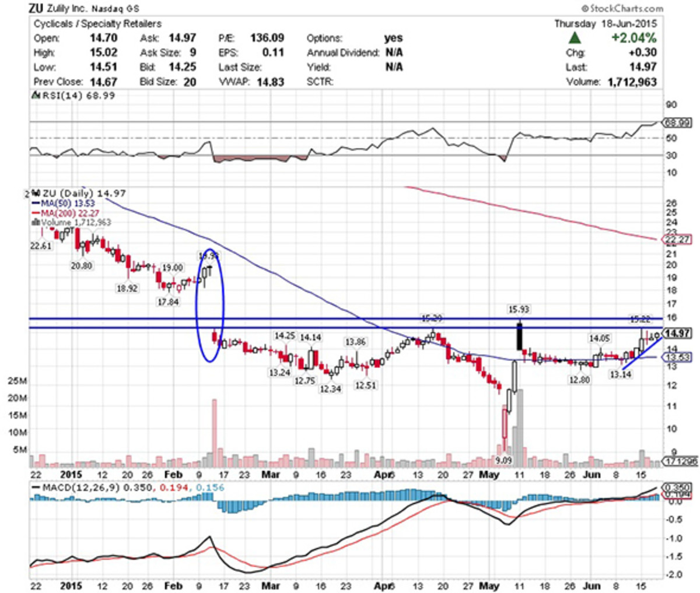Viewport: 700px width, 593px height.
Task: Click the EPS value 0.11
Action: (x=273, y=52)
